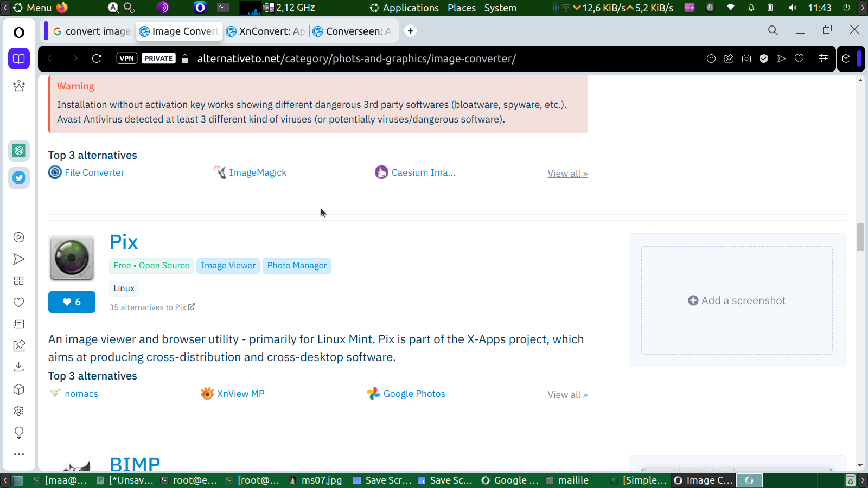Click the Linux platform tag

124,288
